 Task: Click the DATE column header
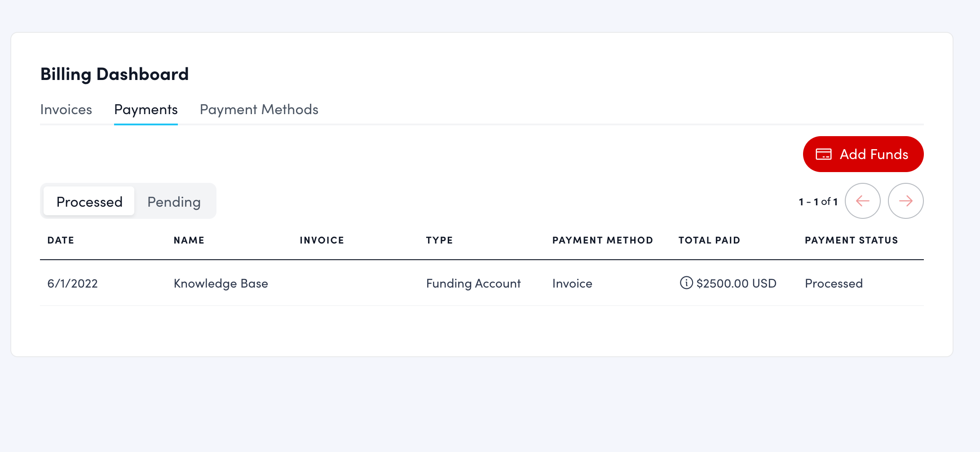point(61,240)
